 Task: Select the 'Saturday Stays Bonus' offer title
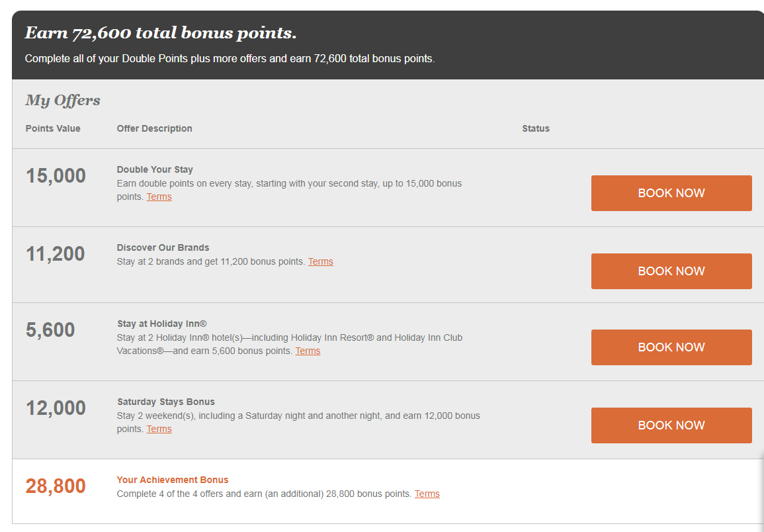point(165,402)
